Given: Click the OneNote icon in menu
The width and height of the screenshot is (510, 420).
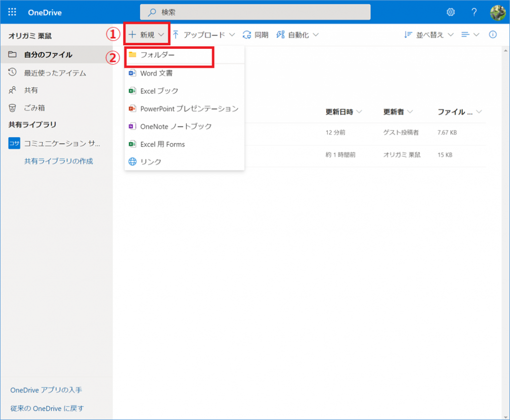Looking at the screenshot, I should (132, 126).
